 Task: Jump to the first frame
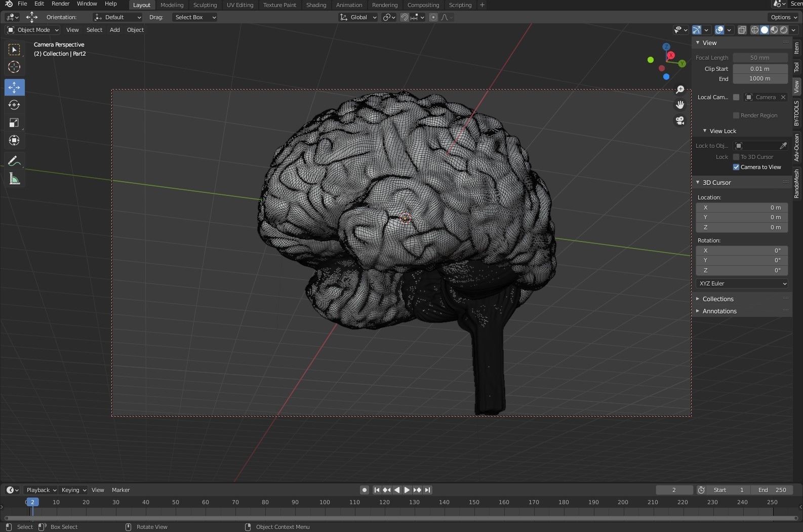click(377, 490)
